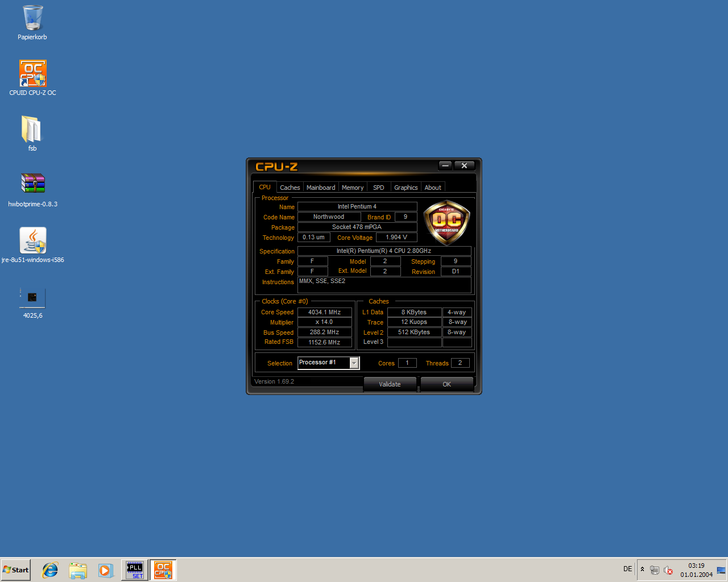Click the Version 1.69.2 label
The height and width of the screenshot is (582, 728).
274,381
